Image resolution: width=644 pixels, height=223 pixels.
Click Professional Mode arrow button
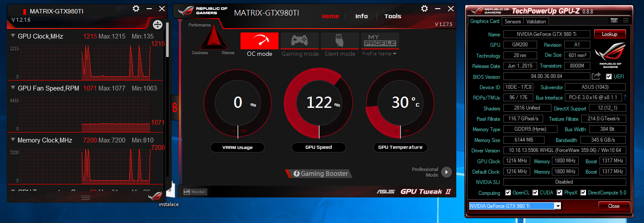pyautogui.click(x=446, y=172)
